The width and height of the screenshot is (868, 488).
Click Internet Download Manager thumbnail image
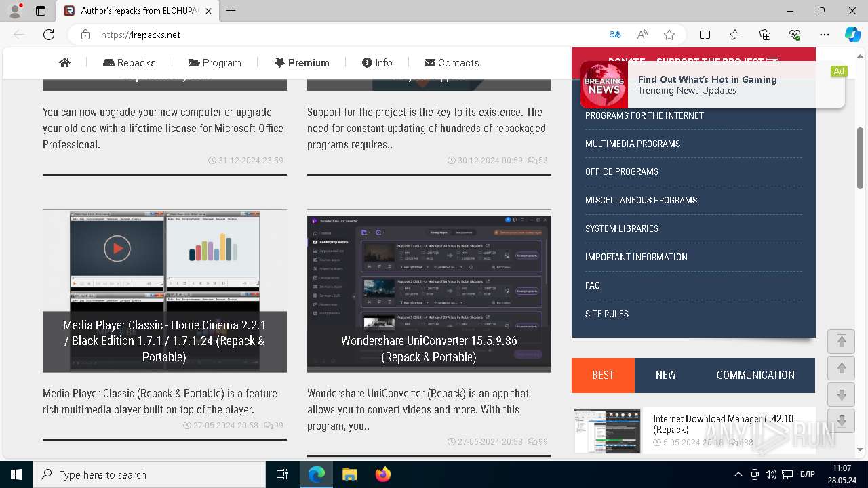pos(607,430)
